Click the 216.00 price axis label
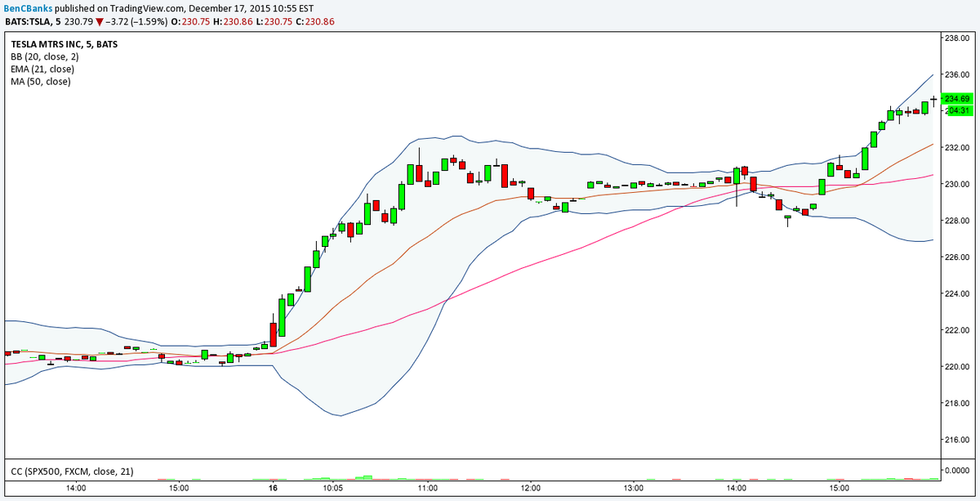This screenshot has width=980, height=501. tap(956, 439)
